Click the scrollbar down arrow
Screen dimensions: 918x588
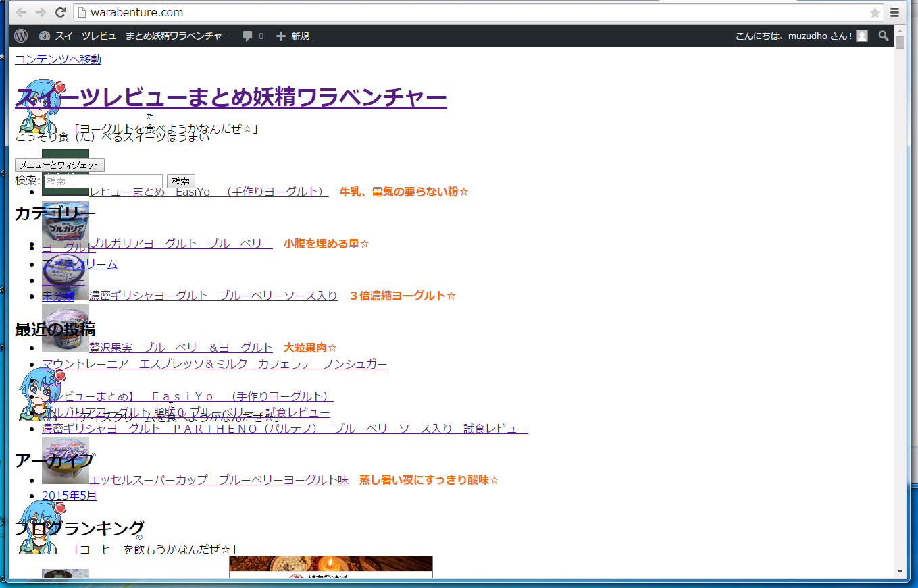[900, 572]
